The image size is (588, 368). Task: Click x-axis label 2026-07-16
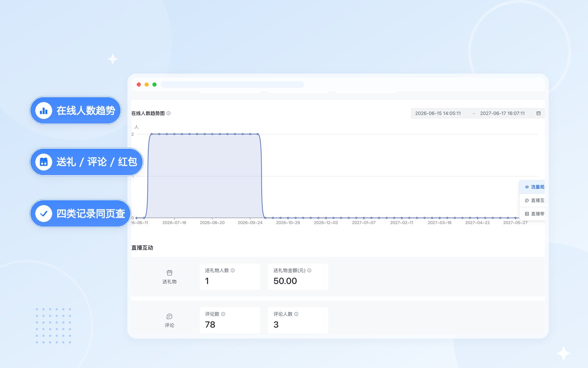(x=174, y=223)
